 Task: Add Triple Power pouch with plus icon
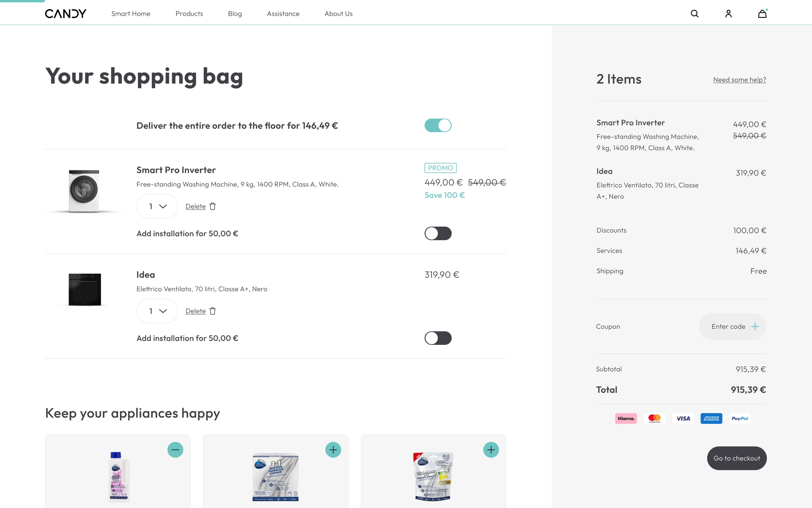click(x=491, y=449)
